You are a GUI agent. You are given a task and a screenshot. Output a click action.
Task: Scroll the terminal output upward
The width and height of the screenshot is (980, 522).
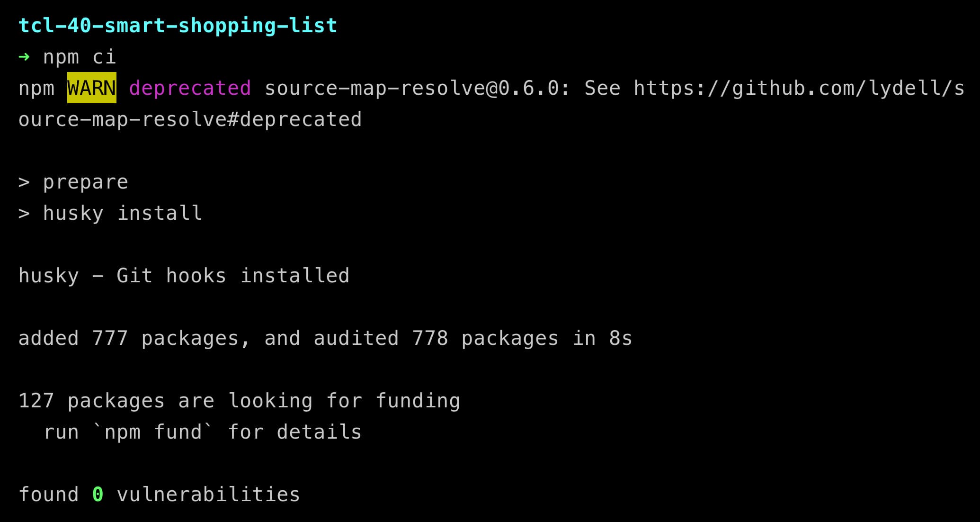pos(490,260)
